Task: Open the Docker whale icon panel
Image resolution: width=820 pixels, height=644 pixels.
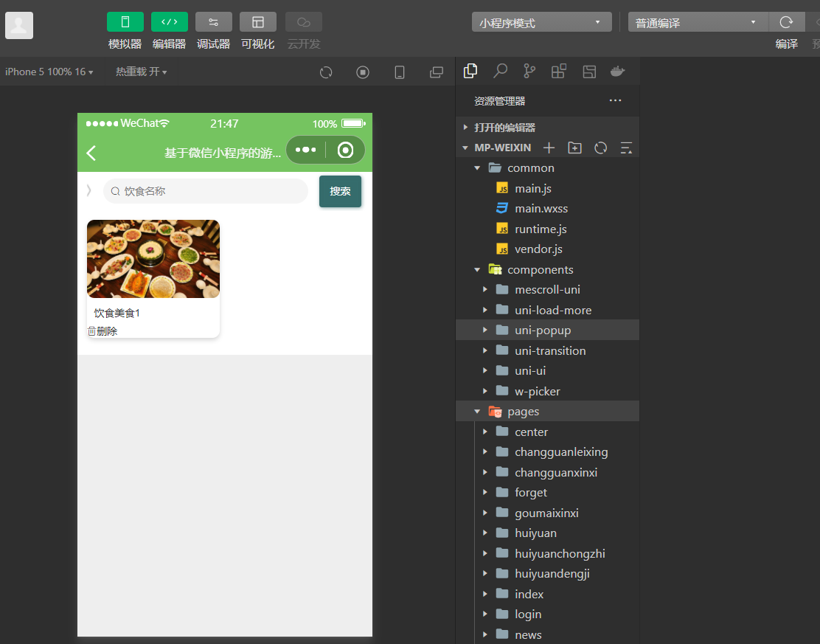Action: pyautogui.click(x=618, y=72)
